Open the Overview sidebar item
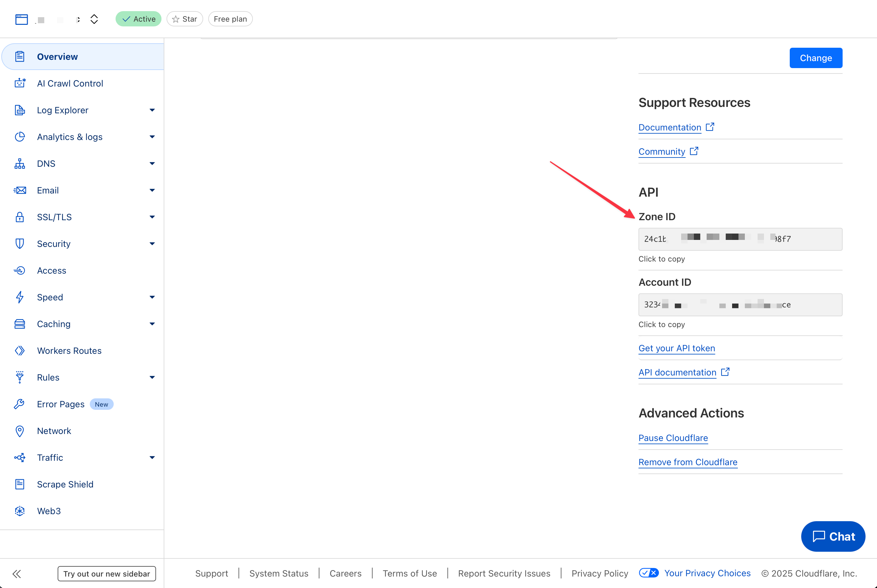 [57, 57]
